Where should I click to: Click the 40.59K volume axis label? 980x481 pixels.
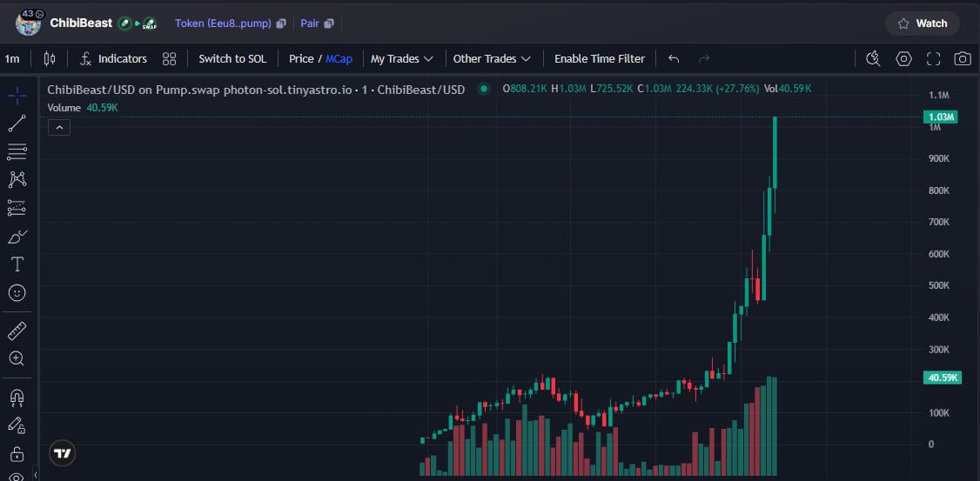pyautogui.click(x=941, y=377)
